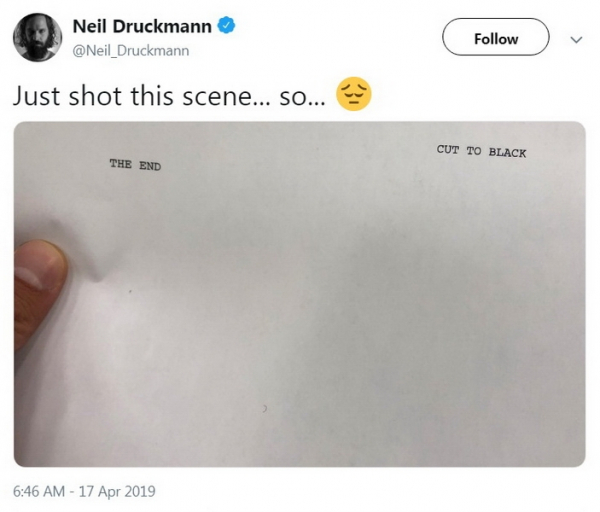The image size is (600, 512).
Task: Click the THE END text in photo
Action: tap(135, 165)
